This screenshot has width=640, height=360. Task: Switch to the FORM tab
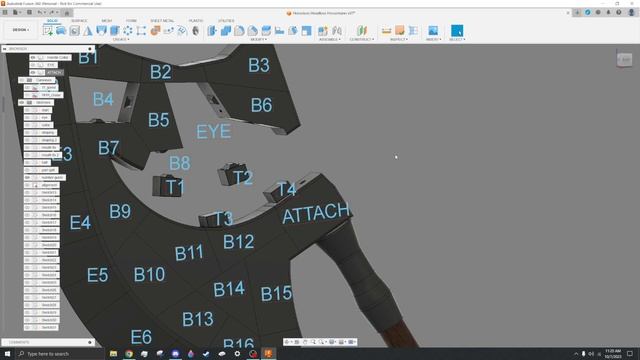[x=131, y=20]
